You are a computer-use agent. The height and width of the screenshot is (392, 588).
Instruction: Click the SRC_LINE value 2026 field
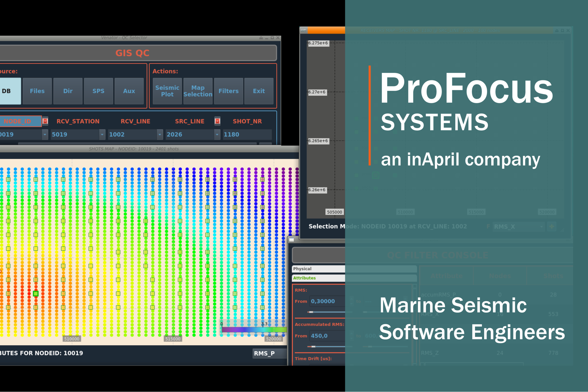[x=190, y=135]
